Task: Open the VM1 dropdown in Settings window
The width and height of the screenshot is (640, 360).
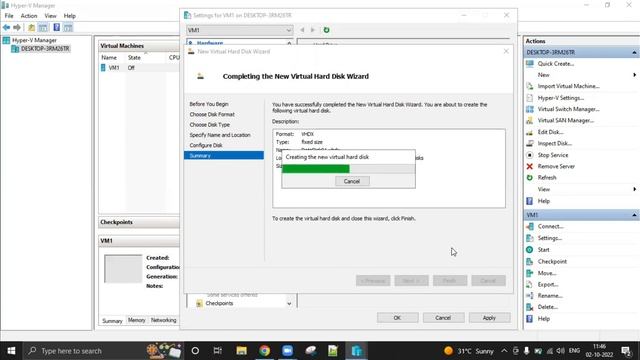Action: tap(240, 30)
